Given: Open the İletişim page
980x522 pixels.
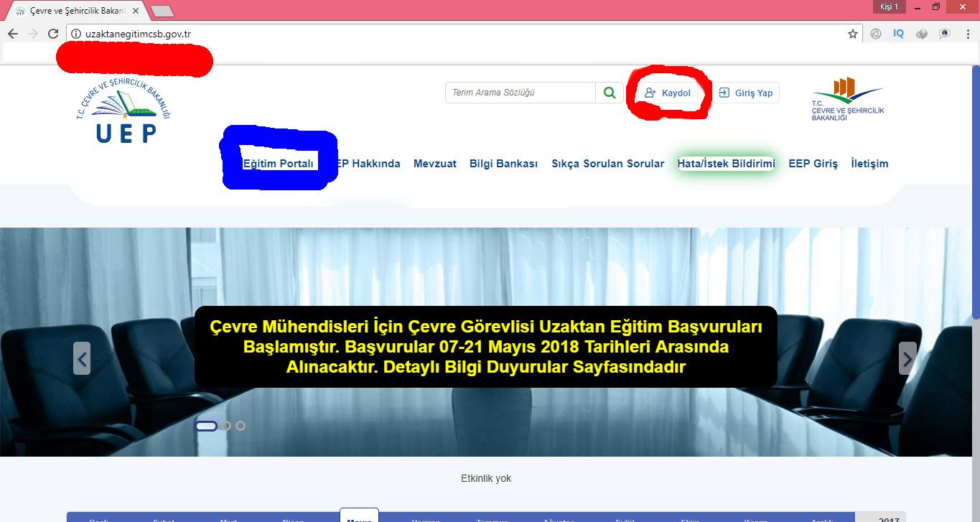Looking at the screenshot, I should point(869,164).
